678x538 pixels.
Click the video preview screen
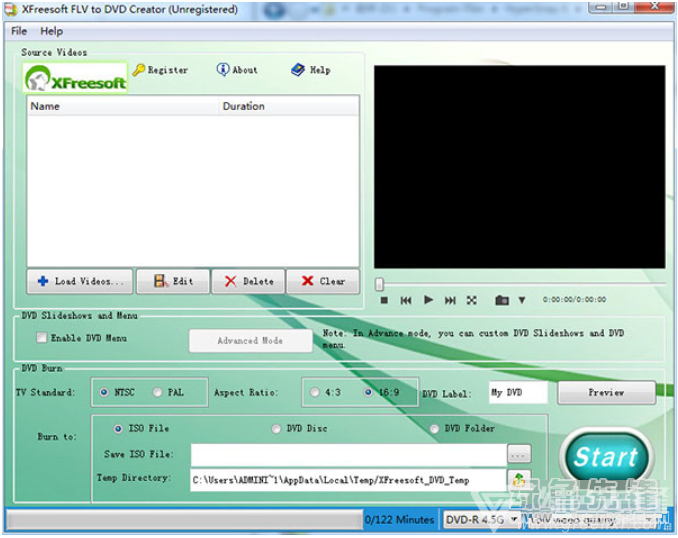coord(519,167)
